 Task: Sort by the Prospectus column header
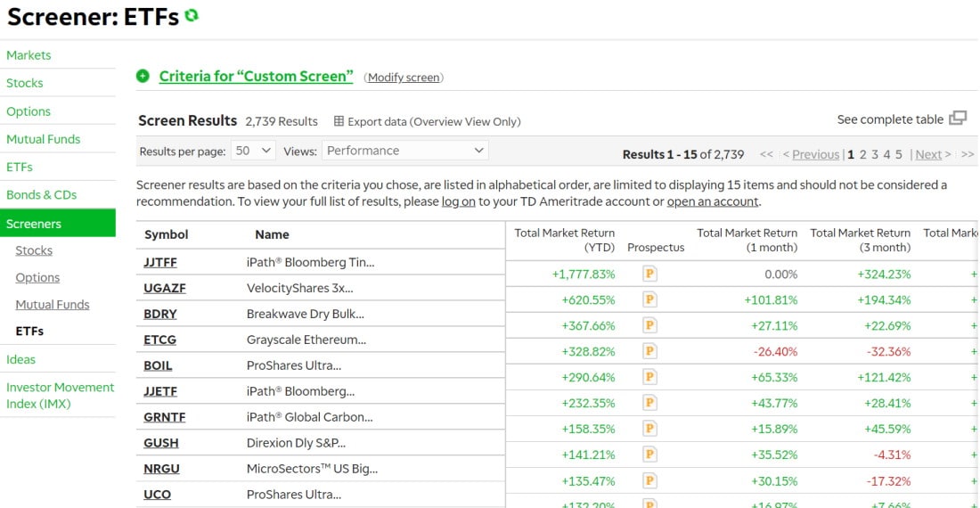point(656,248)
